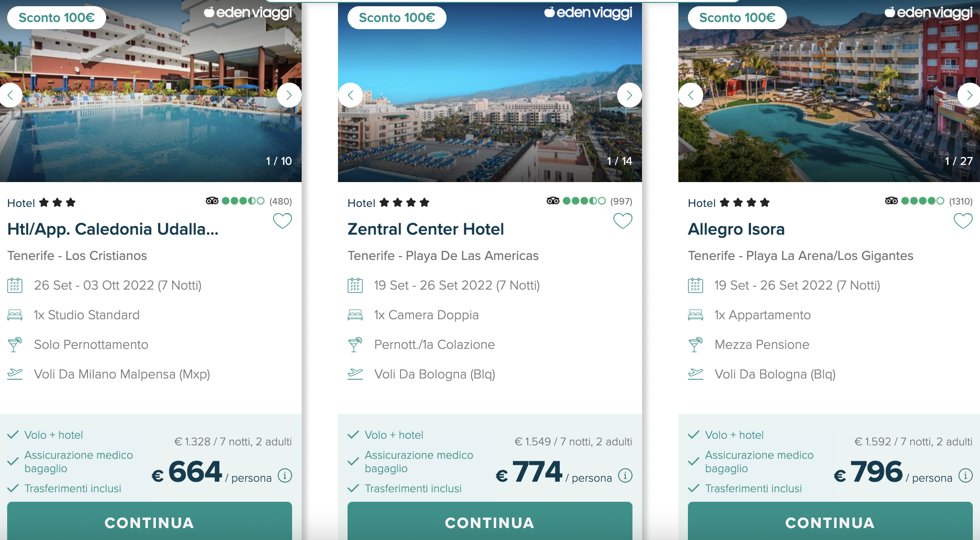Toggle the heart on Zentral Center Hotel
The width and height of the screenshot is (980, 540).
(622, 221)
